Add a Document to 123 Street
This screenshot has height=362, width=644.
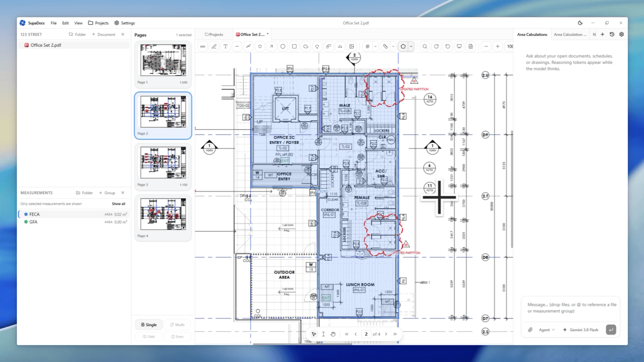(x=103, y=35)
